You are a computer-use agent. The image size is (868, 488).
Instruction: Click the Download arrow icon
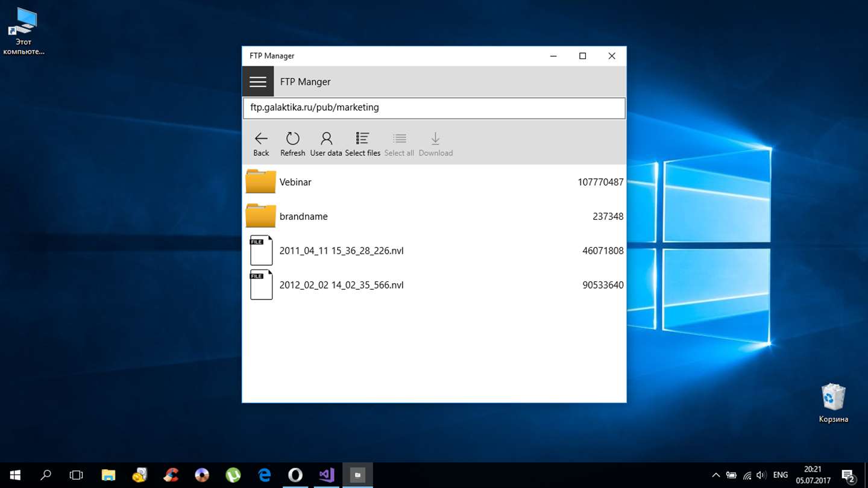pos(435,139)
